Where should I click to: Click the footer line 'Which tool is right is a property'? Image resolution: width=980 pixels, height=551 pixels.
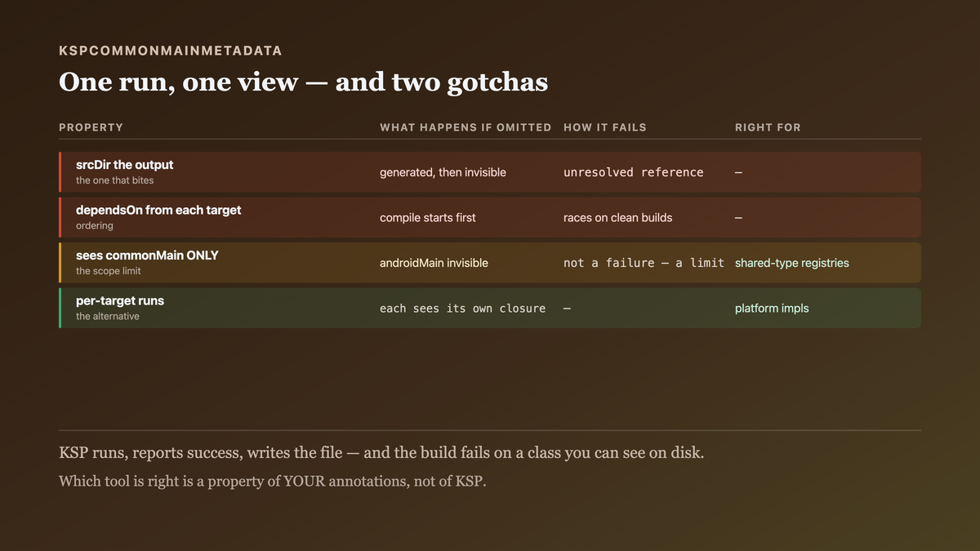point(272,481)
